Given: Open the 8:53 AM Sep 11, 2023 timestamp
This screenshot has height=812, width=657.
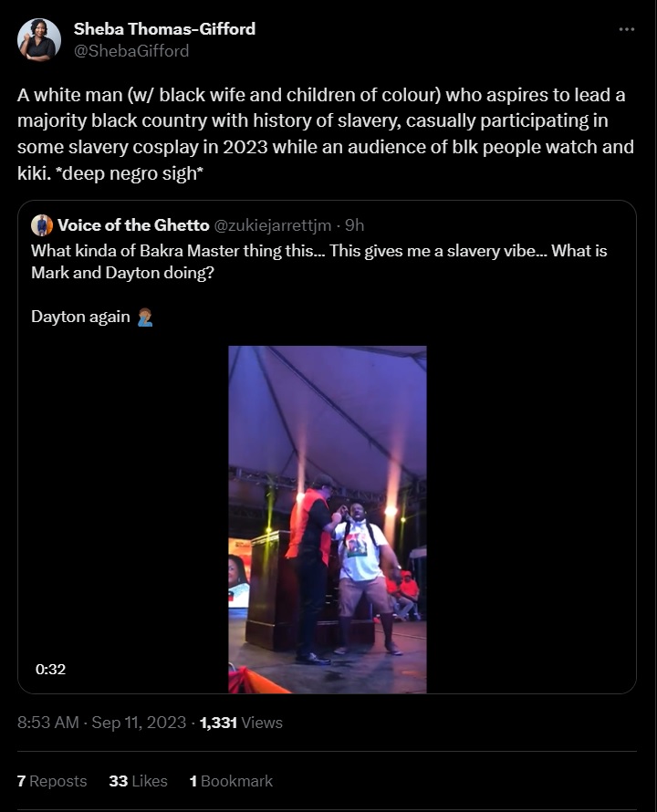Looking at the screenshot, I should (101, 723).
